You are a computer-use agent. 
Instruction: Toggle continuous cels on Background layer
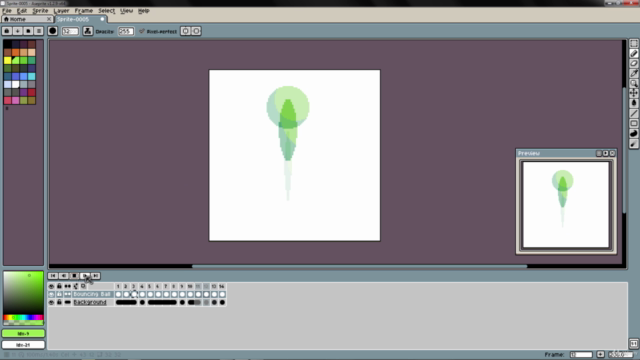68,302
